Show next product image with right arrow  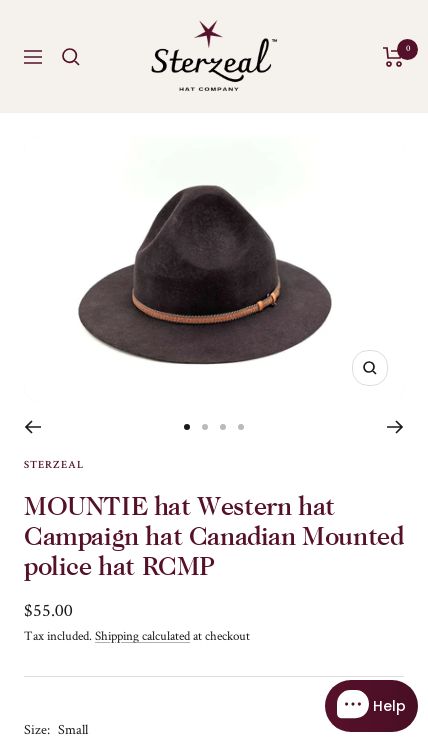(395, 427)
